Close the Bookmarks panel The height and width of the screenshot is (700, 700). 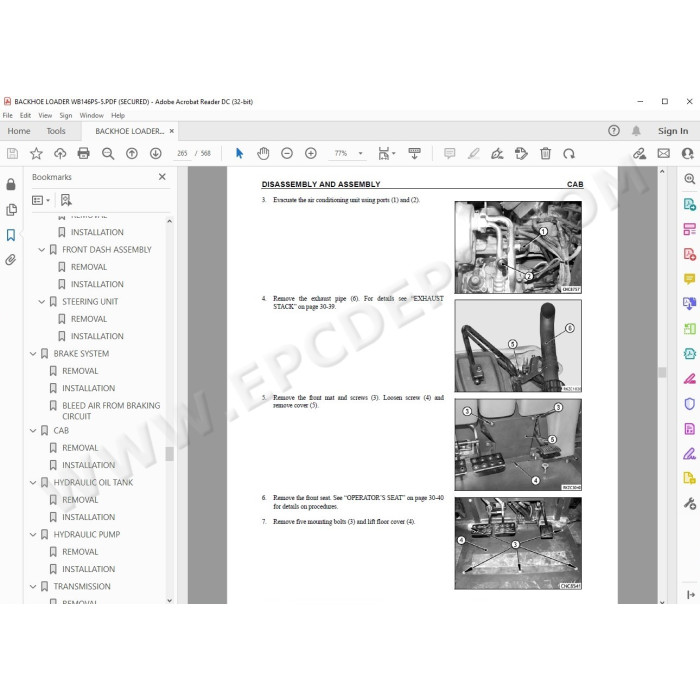(x=162, y=177)
